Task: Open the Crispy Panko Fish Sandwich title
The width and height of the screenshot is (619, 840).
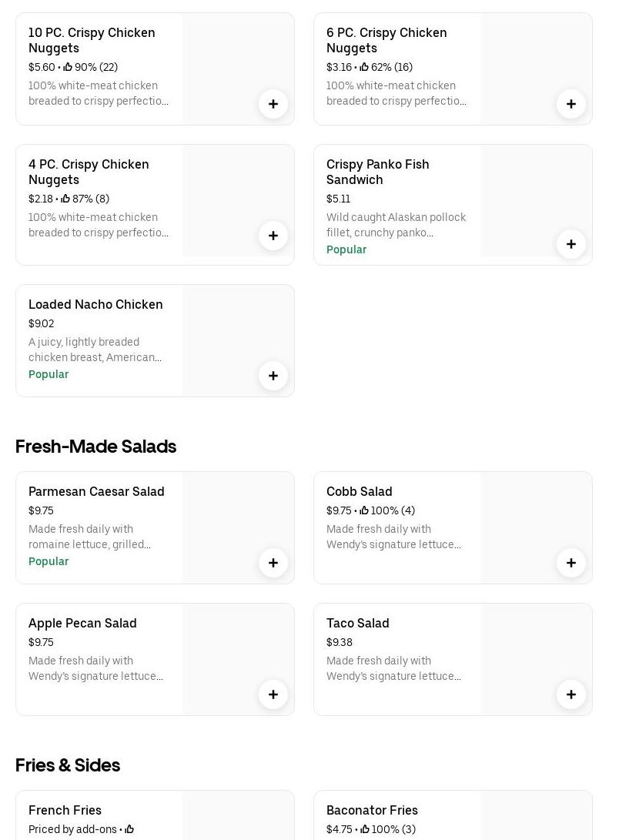Action: (x=377, y=172)
